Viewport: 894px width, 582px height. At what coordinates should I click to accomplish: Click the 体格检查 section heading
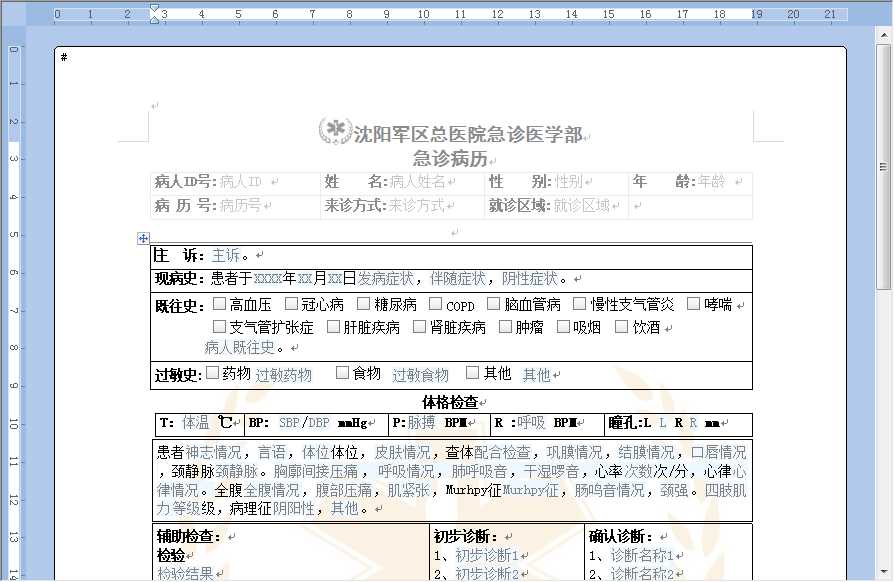(x=450, y=402)
